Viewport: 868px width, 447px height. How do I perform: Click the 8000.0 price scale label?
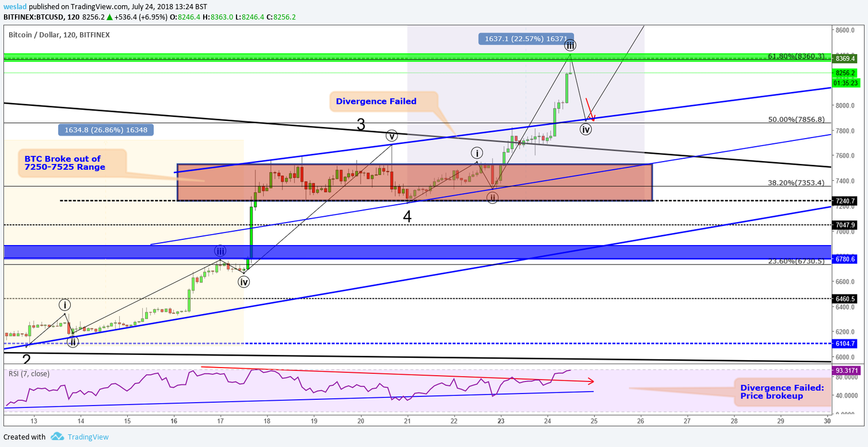pos(845,105)
